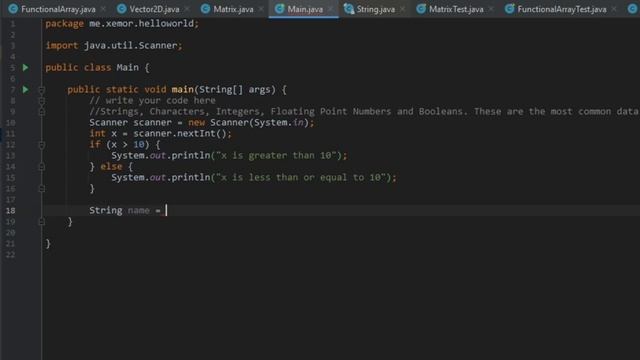
Task: Click the "write your code here" comment
Action: tap(152, 100)
